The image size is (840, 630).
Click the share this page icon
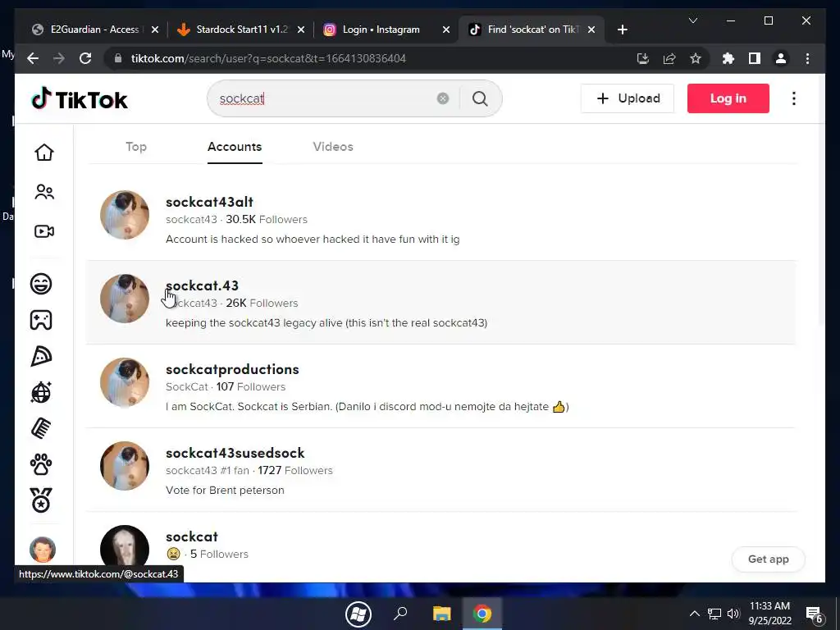669,58
